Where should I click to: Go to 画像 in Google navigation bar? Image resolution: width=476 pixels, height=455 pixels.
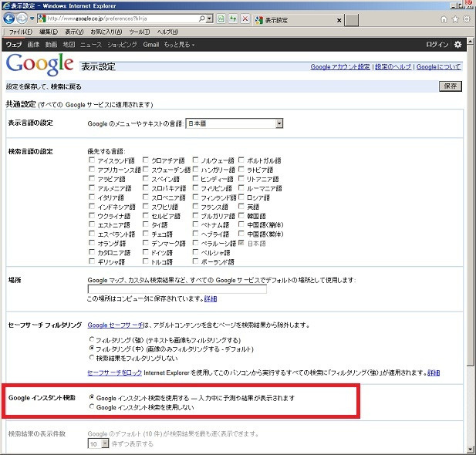[33, 45]
